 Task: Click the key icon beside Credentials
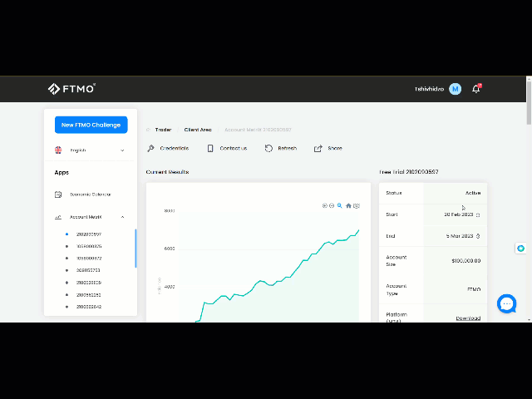click(x=150, y=148)
